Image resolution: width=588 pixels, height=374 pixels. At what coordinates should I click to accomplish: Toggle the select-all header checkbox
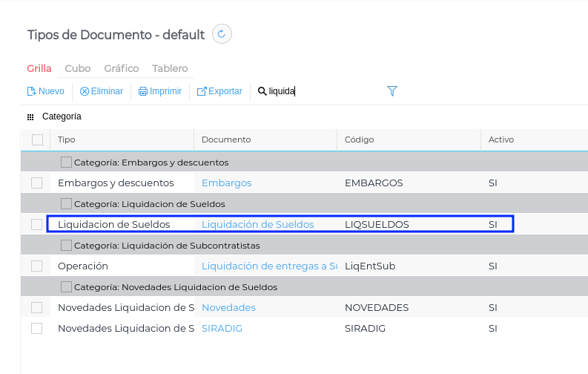click(x=37, y=140)
